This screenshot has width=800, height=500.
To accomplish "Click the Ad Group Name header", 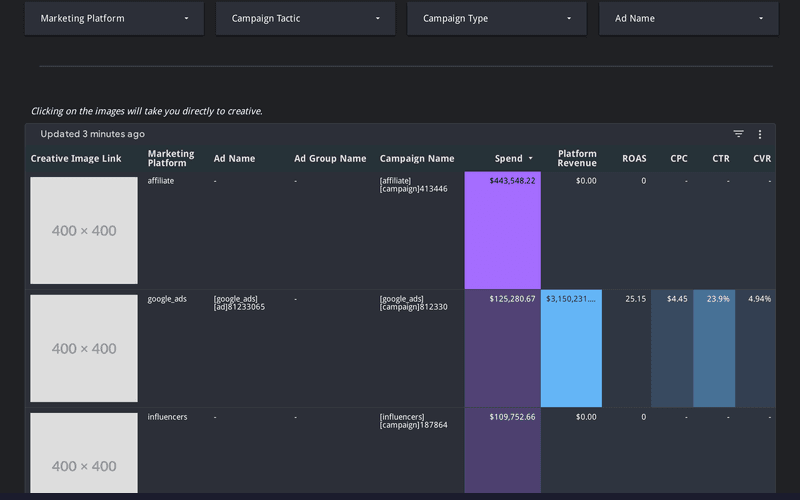I will click(x=330, y=158).
